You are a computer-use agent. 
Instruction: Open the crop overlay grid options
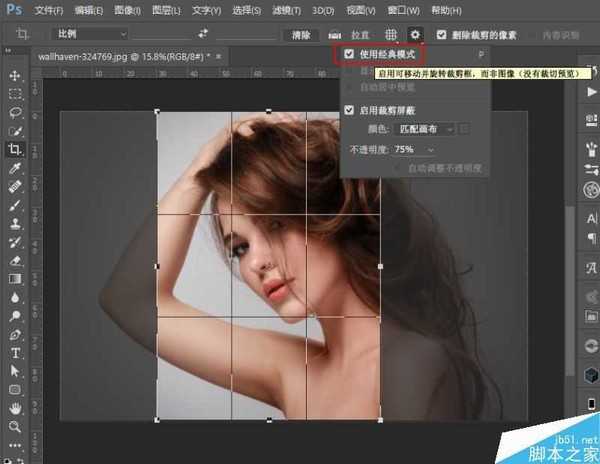[x=393, y=34]
